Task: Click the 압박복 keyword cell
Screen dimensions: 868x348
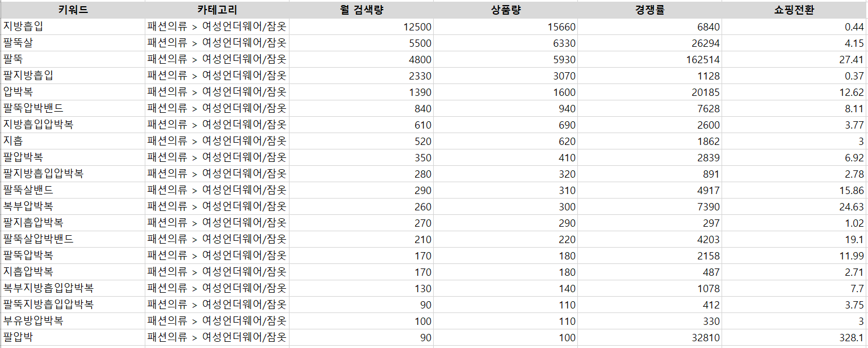Action: (73, 92)
